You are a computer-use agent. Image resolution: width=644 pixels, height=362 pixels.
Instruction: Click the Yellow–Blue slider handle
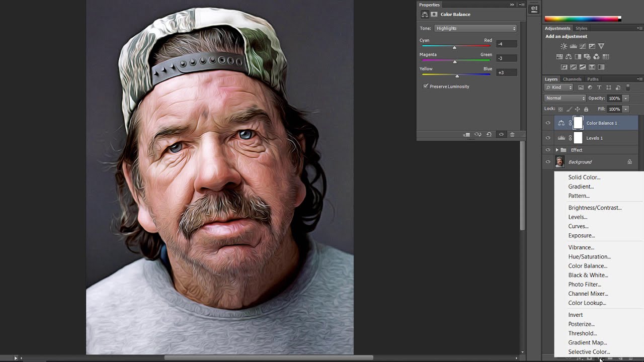coord(457,76)
